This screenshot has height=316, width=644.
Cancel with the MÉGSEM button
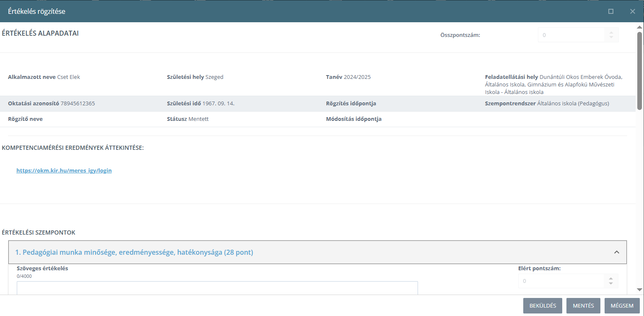click(622, 306)
